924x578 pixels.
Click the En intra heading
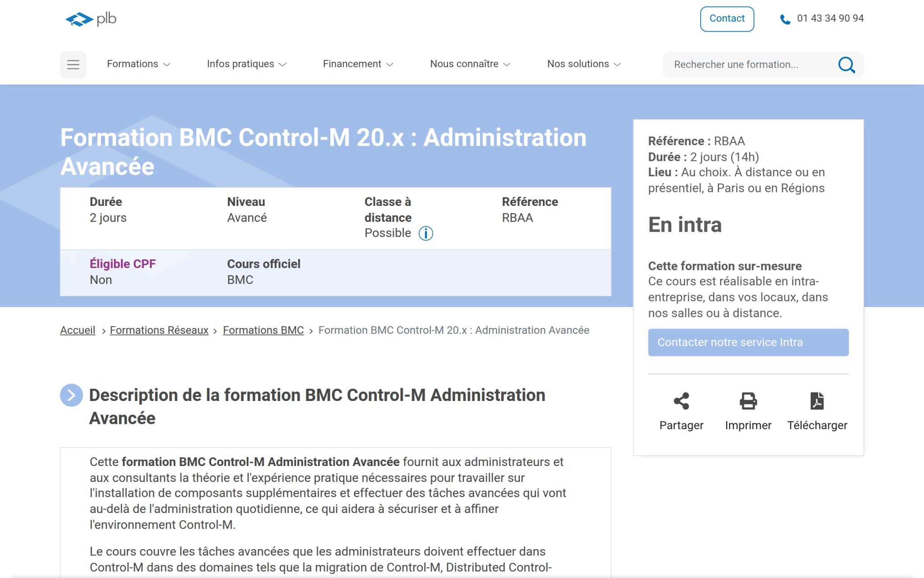(x=685, y=225)
